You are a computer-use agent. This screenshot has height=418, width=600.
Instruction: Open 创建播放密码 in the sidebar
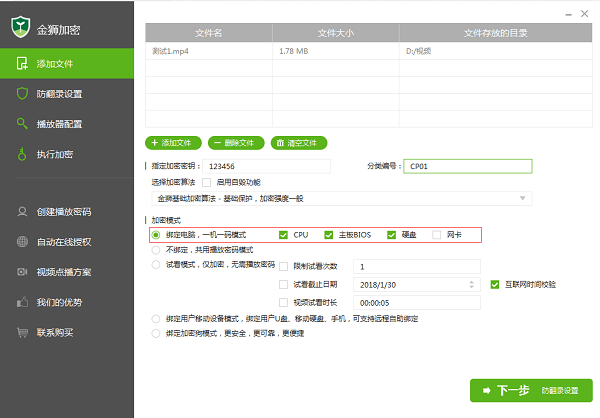click(67, 212)
